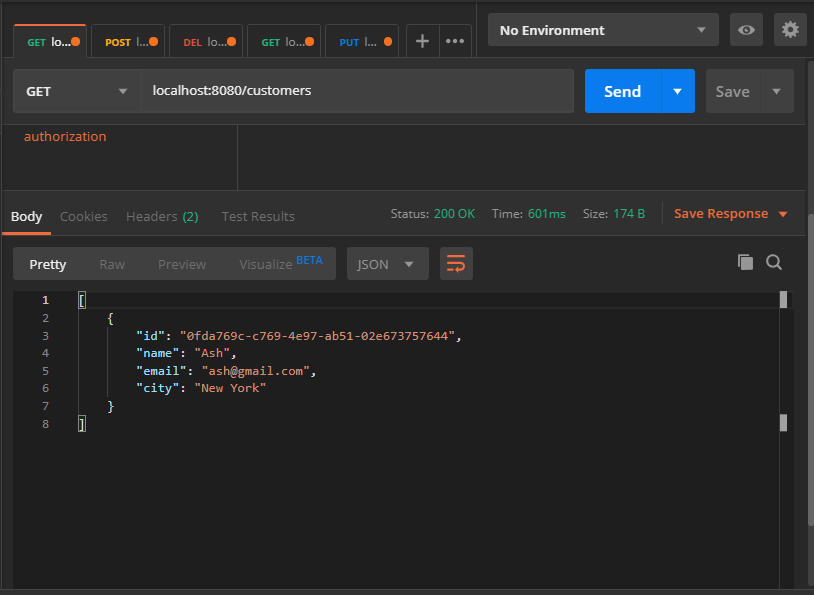Expand the No Environment dropdown
Viewport: 814px width, 595px height.
coord(603,30)
